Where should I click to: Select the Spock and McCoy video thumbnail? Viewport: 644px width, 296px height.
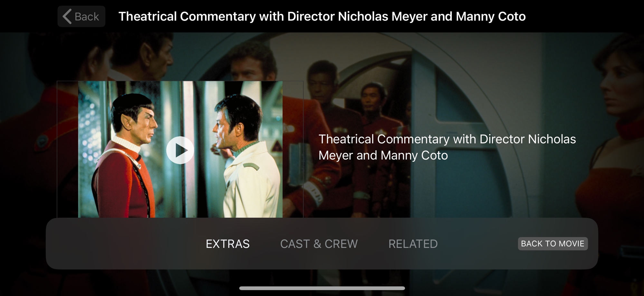pos(180,149)
